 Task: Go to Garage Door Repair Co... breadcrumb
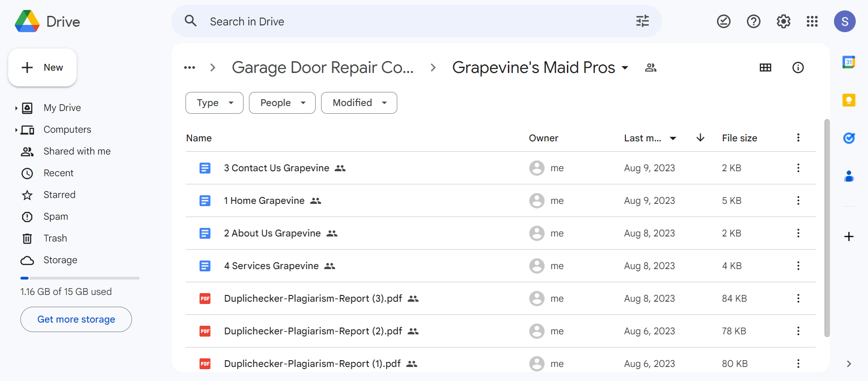click(x=322, y=68)
